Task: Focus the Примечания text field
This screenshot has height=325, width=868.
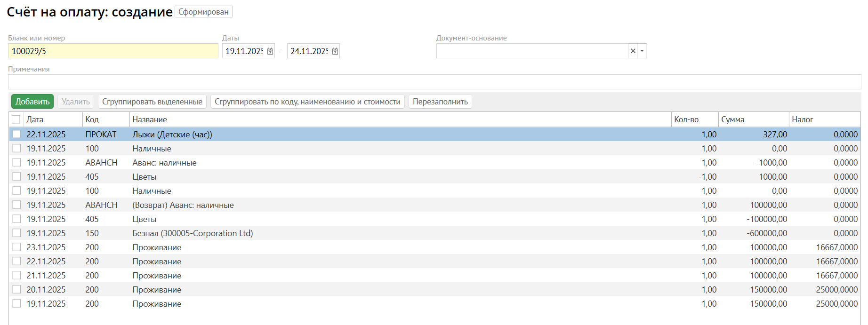Action: (434, 82)
